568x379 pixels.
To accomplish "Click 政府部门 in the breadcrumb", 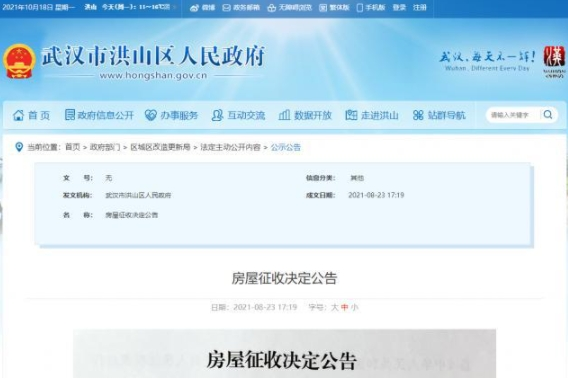I will click(x=105, y=147).
